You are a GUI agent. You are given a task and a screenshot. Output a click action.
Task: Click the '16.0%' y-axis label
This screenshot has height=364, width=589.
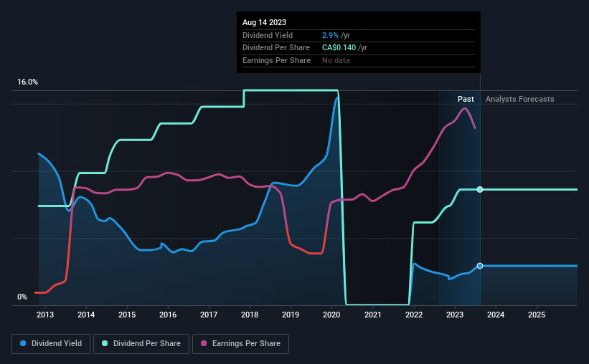27,82
